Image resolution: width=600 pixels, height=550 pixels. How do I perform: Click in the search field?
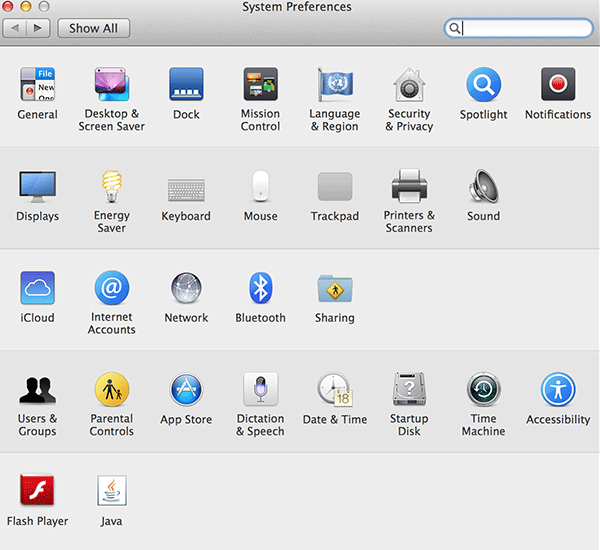(525, 29)
